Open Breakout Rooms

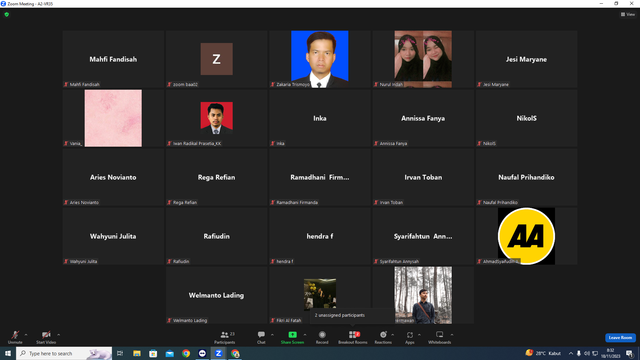point(353,337)
